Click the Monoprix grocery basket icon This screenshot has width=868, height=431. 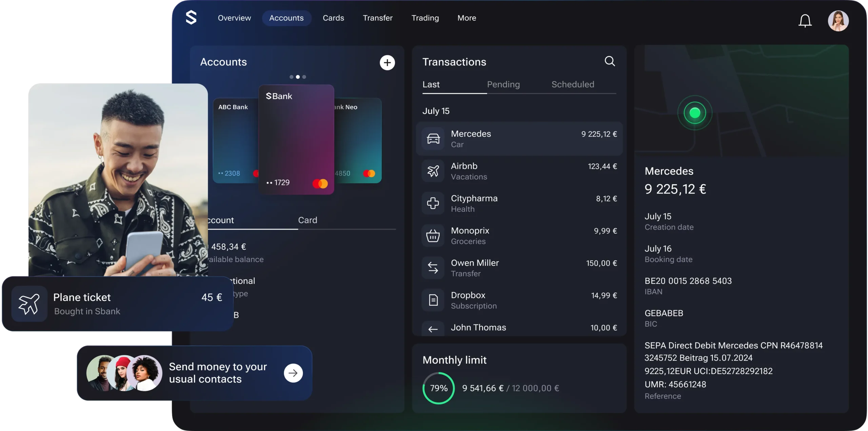433,236
